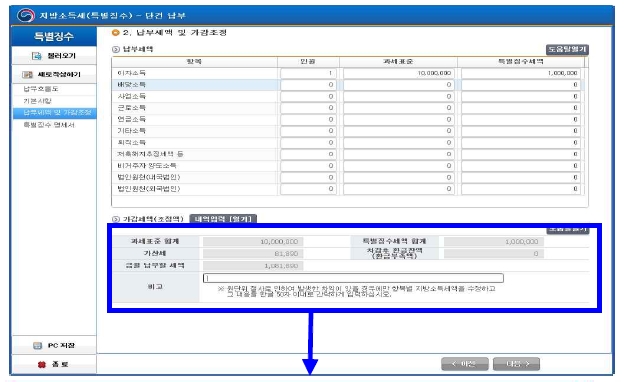Select 기본사항 in the sidebar
This screenshot has width=627, height=382.
point(37,101)
